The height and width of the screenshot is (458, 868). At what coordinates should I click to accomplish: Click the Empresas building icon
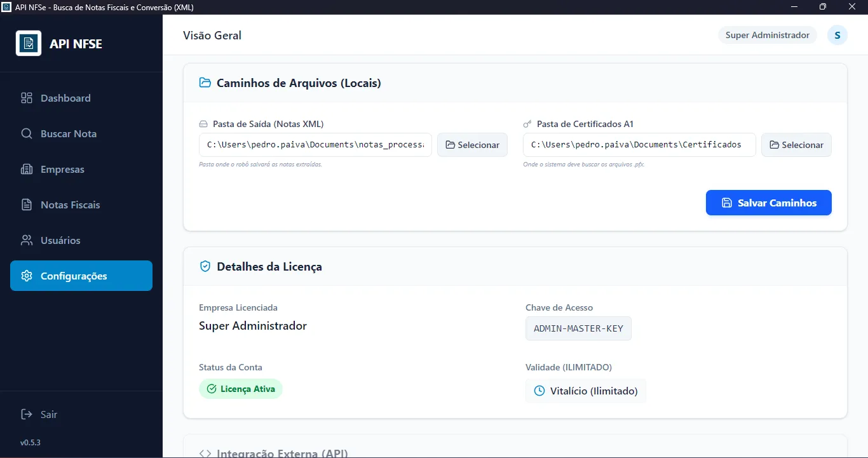tap(27, 169)
